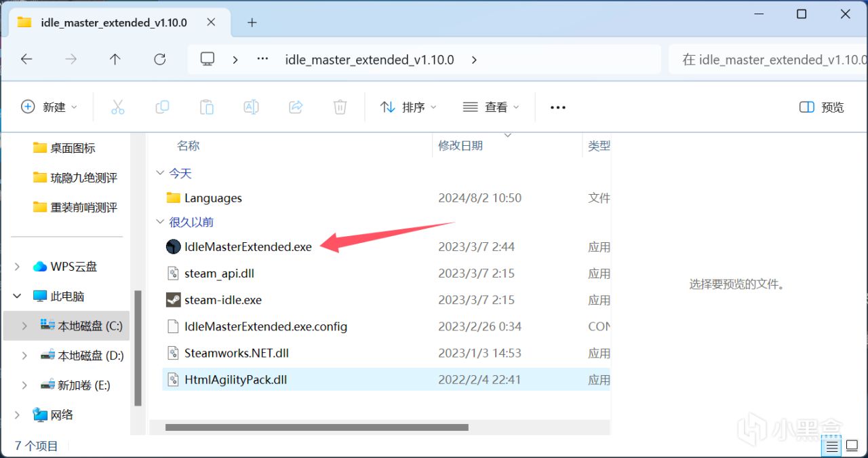Select 新加卷 (E:) drive
The width and height of the screenshot is (868, 458).
pyautogui.click(x=75, y=385)
